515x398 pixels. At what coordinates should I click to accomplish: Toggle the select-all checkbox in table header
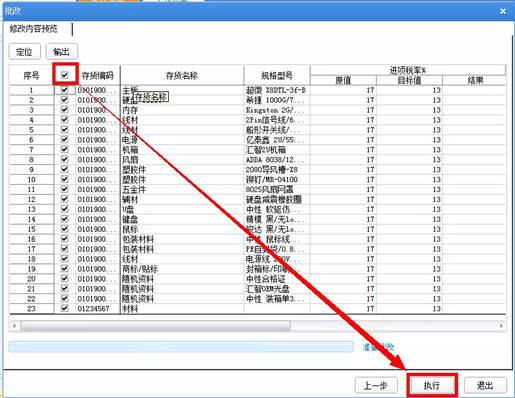65,75
